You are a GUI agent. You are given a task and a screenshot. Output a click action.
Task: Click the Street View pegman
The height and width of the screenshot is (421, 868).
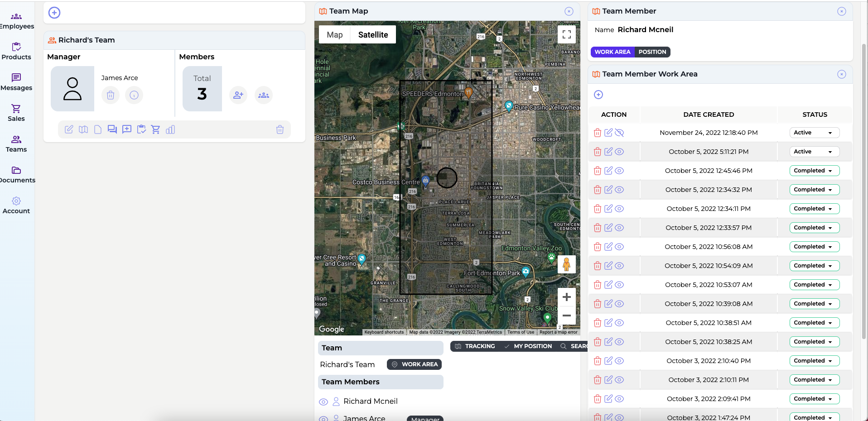point(567,264)
